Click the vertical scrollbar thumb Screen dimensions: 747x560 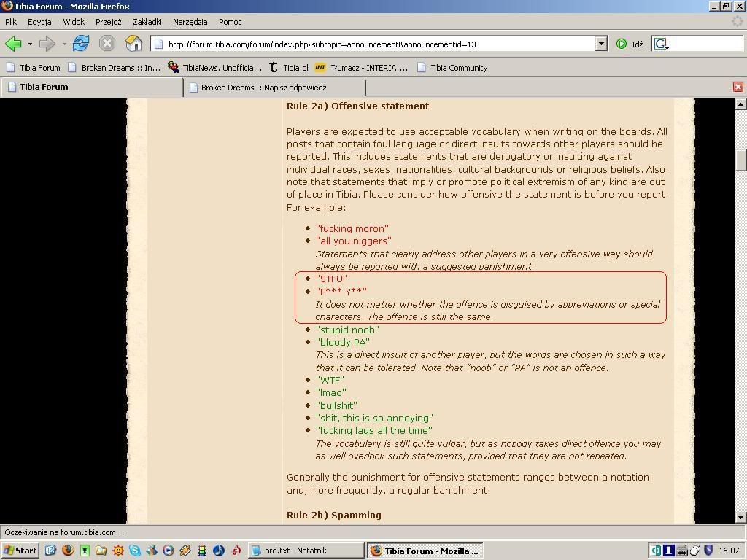[741, 160]
